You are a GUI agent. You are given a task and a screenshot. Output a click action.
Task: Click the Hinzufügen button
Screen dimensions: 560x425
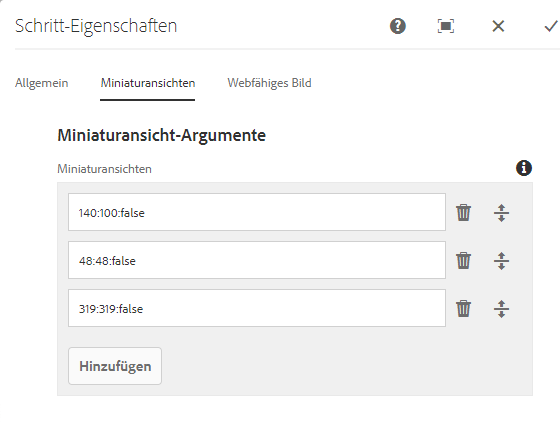click(115, 366)
